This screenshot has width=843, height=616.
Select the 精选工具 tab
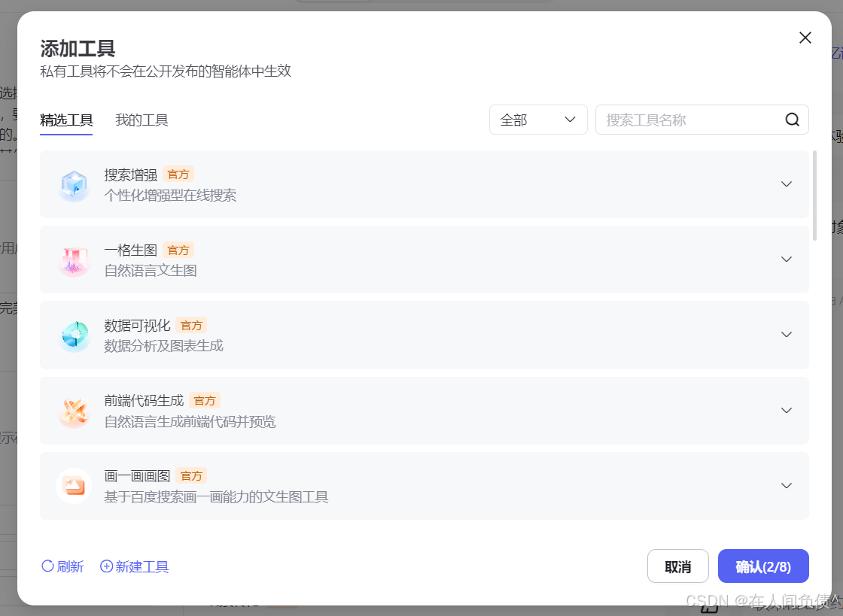point(65,120)
